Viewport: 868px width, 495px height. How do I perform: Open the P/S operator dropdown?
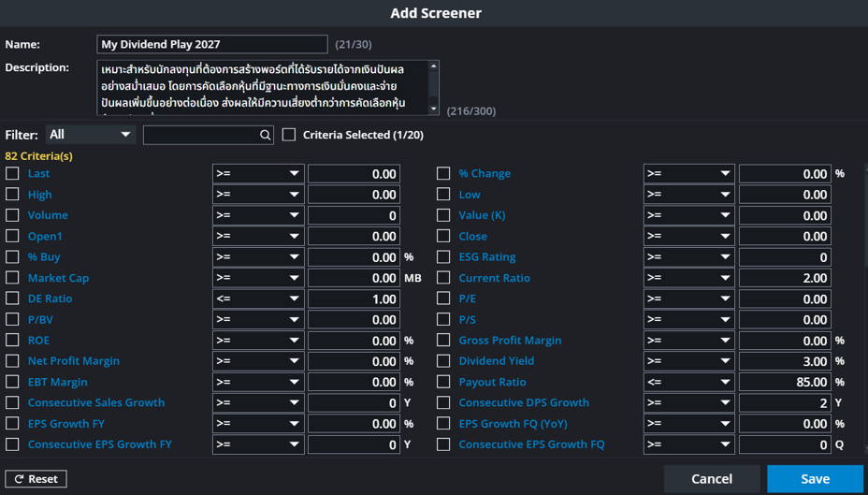coord(688,319)
